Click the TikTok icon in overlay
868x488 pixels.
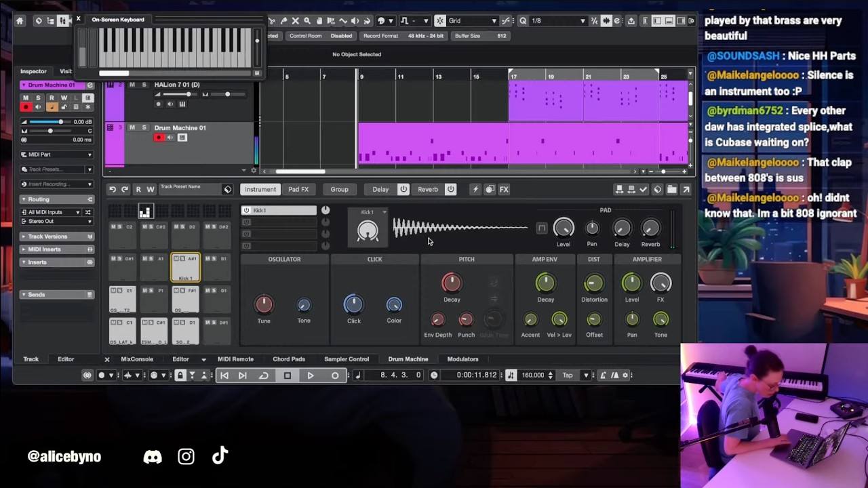(220, 456)
